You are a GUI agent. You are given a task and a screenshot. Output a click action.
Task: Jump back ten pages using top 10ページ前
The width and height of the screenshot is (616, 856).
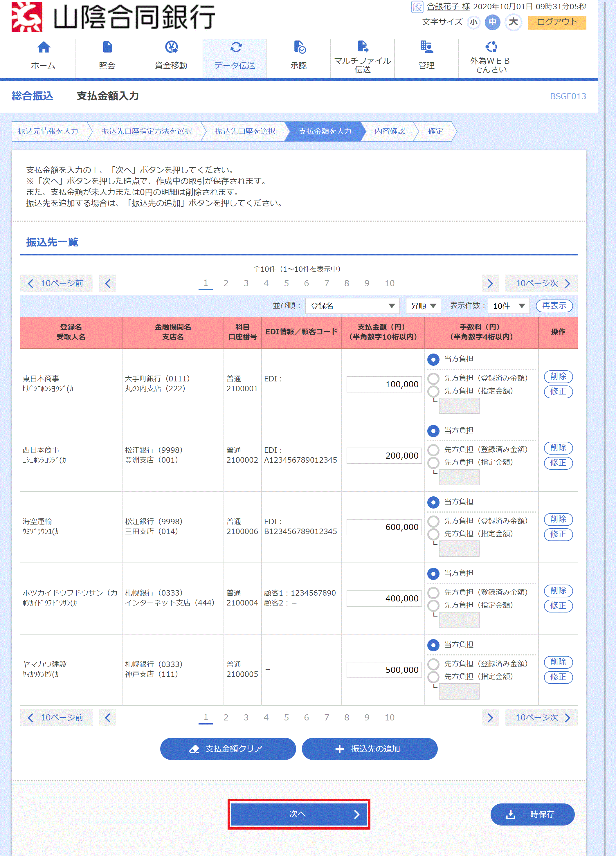56,283
